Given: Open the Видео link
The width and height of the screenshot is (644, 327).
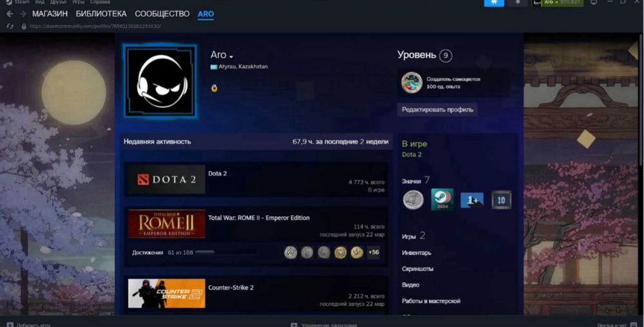Looking at the screenshot, I should click(x=410, y=285).
